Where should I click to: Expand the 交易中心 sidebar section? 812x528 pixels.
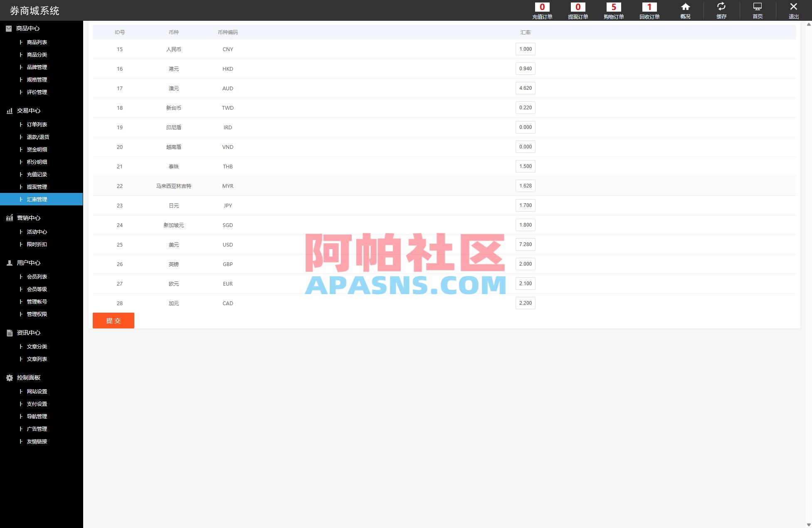point(28,111)
